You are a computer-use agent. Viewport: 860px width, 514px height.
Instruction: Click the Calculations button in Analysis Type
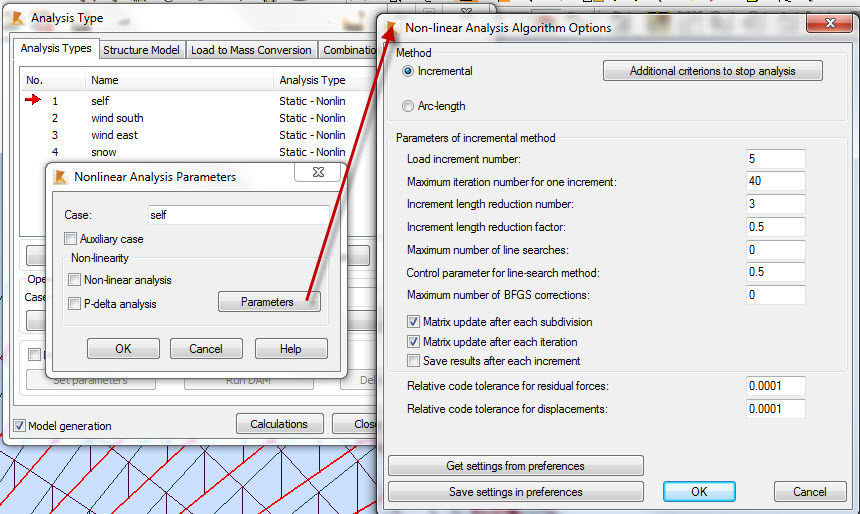click(280, 424)
